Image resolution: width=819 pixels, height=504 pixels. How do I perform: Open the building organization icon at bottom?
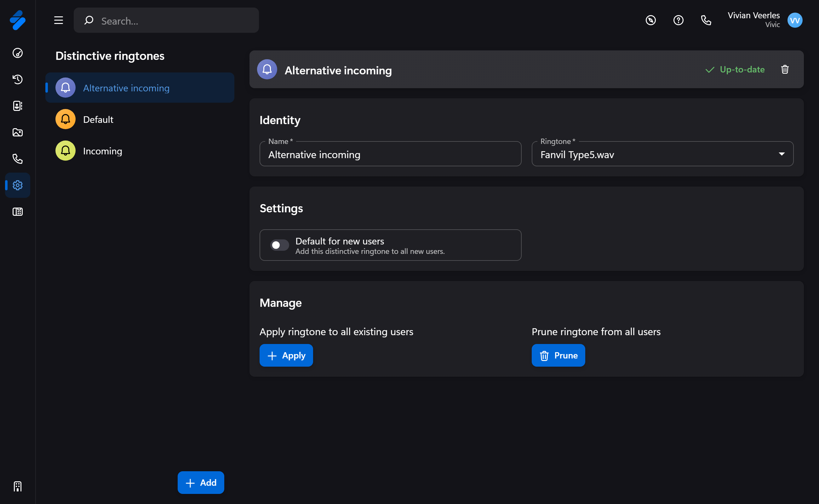pos(18,486)
